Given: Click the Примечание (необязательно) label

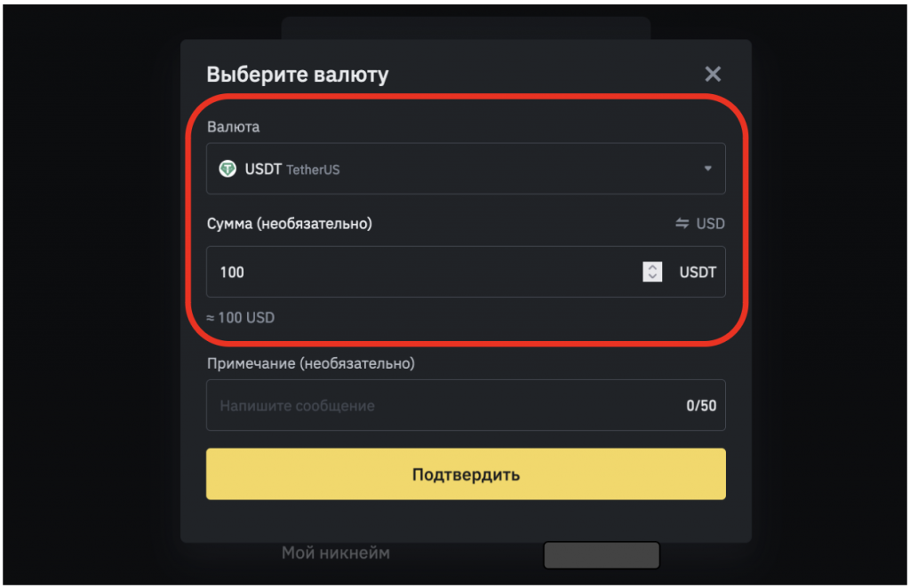Looking at the screenshot, I should tap(310, 363).
